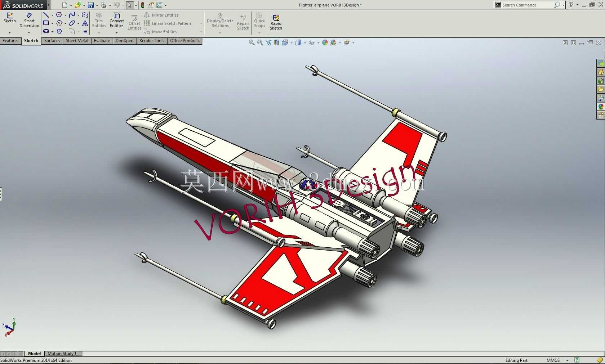Click Trim Entities tool

point(99,20)
